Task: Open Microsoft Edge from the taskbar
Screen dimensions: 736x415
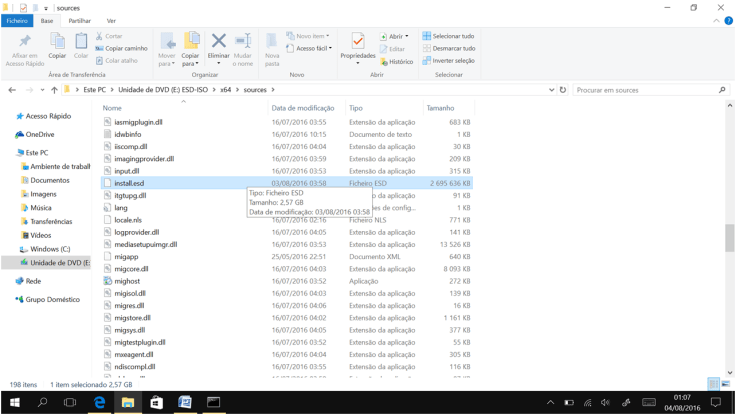Action: [x=99, y=403]
